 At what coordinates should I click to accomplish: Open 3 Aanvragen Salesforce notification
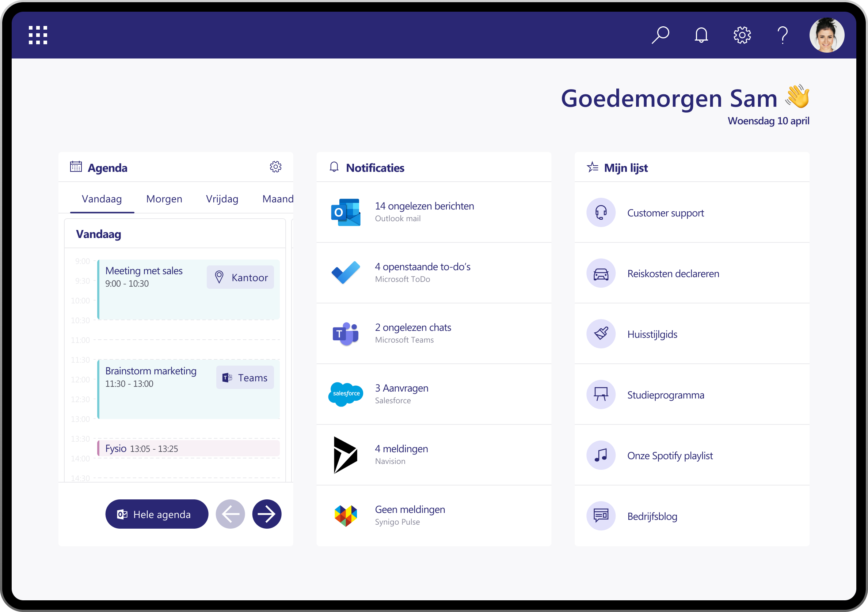(434, 394)
